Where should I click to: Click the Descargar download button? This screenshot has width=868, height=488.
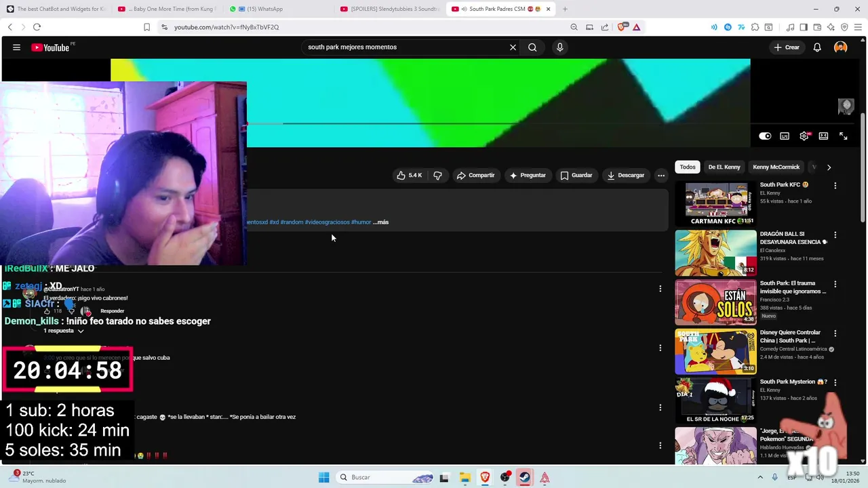click(625, 176)
